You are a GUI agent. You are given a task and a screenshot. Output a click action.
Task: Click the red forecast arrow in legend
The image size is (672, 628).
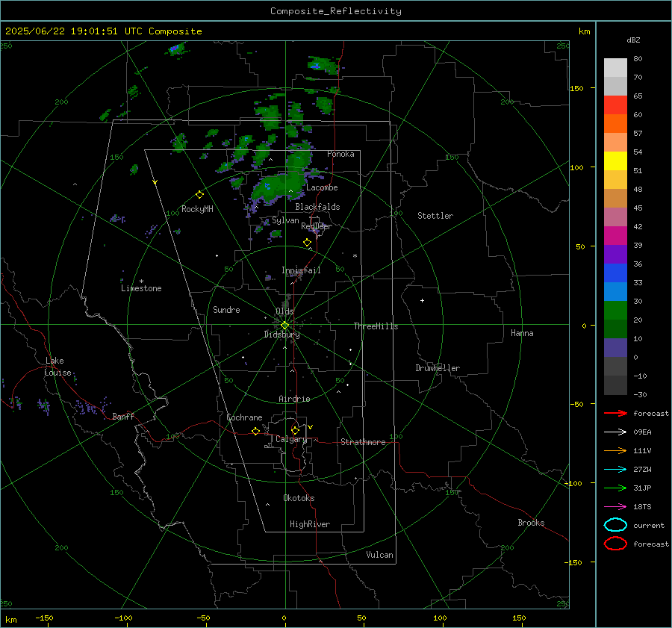[x=615, y=413]
